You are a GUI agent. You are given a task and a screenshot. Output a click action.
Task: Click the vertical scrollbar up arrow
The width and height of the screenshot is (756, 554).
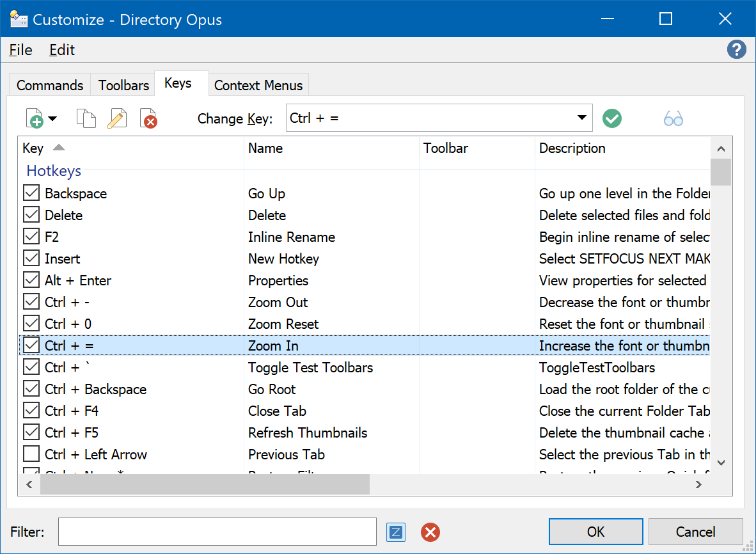coord(721,148)
